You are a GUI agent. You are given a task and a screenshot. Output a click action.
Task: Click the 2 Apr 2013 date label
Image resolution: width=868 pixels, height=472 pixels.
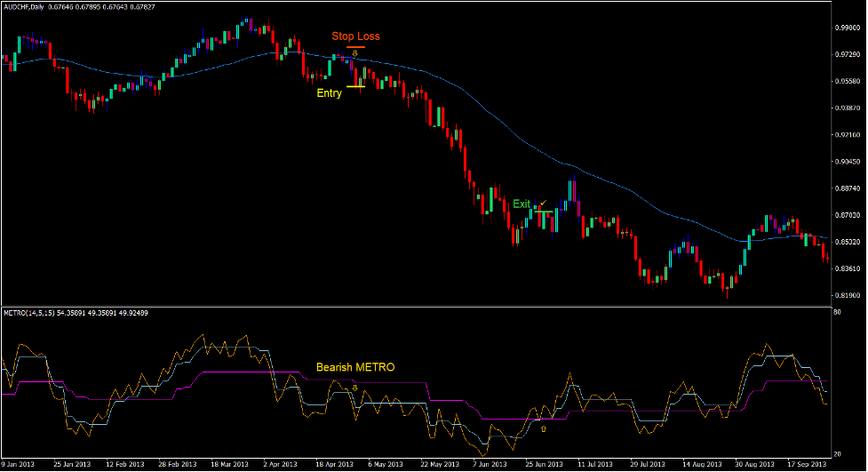click(x=280, y=464)
